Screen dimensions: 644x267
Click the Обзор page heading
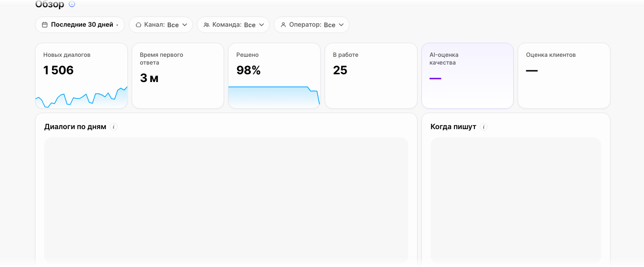coord(50,4)
